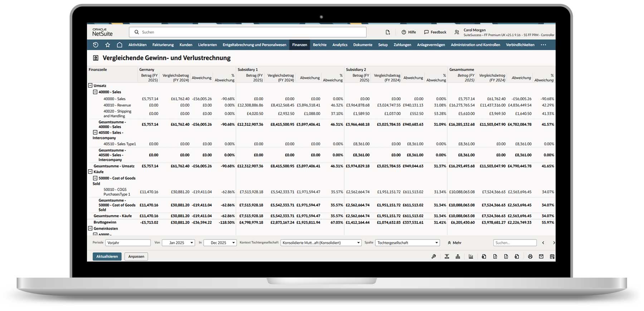Open the Lieferanten menu

coord(208,45)
